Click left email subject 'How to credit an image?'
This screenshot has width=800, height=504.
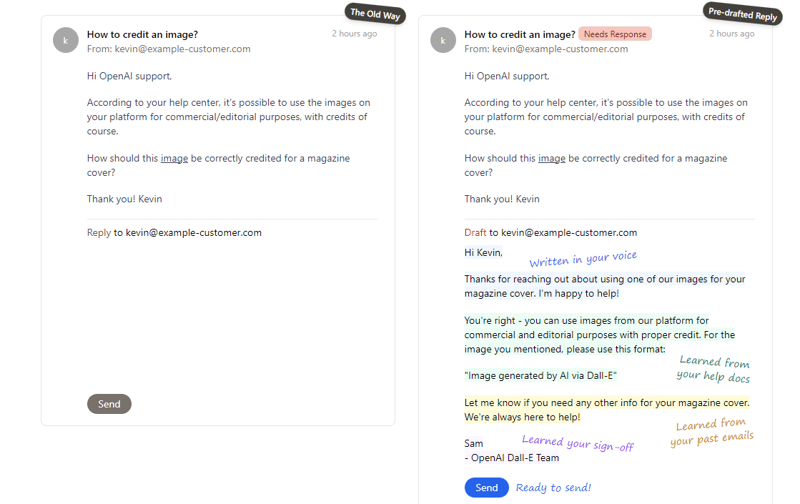point(142,35)
